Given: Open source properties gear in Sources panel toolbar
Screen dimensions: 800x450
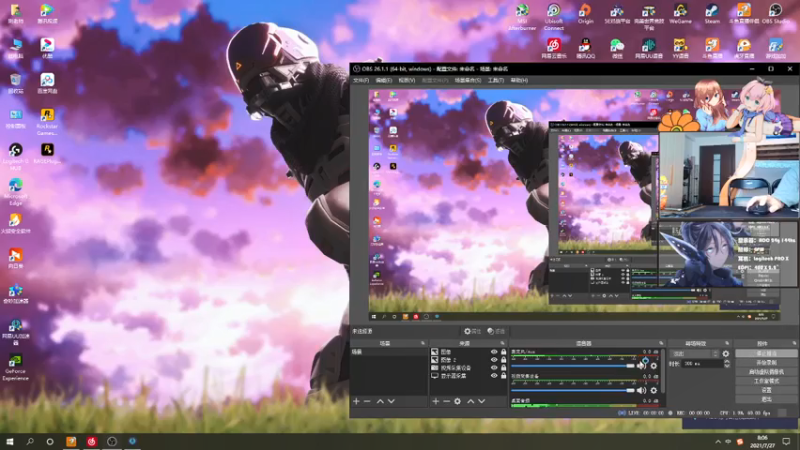Looking at the screenshot, I should [x=458, y=402].
